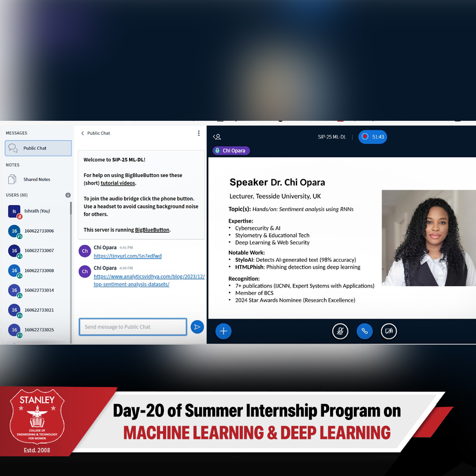Click the Shared Notes label
The image size is (476, 476).
click(37, 179)
